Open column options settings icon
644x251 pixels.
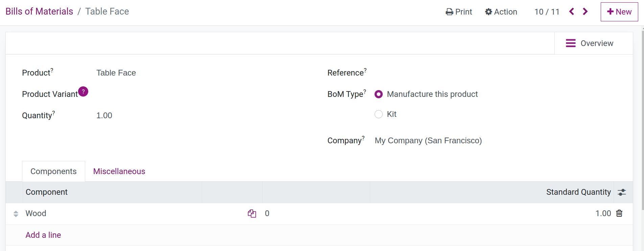tap(622, 192)
